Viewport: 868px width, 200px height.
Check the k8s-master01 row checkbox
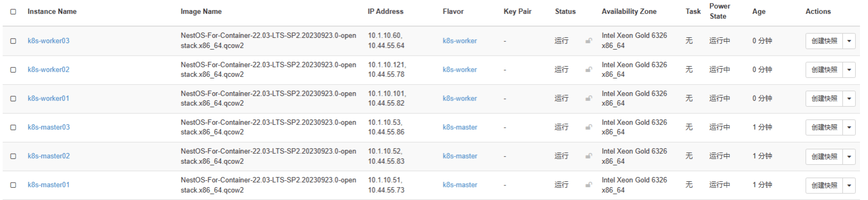coord(13,185)
